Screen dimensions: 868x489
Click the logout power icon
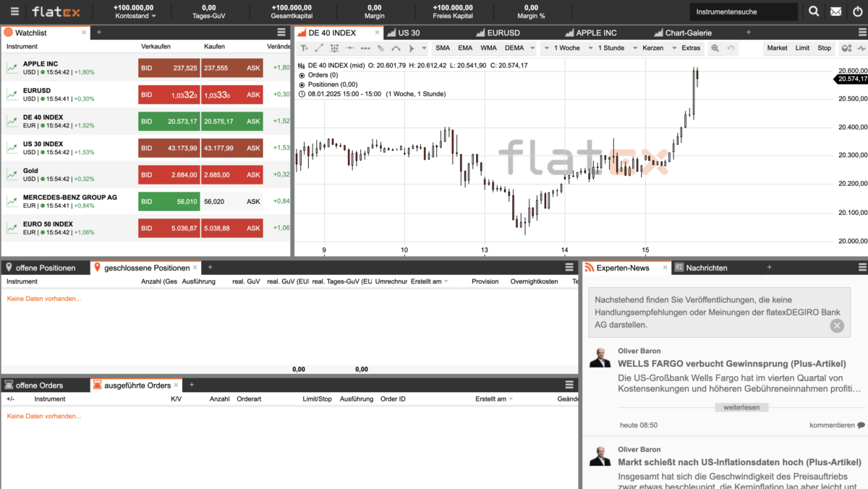coord(857,12)
